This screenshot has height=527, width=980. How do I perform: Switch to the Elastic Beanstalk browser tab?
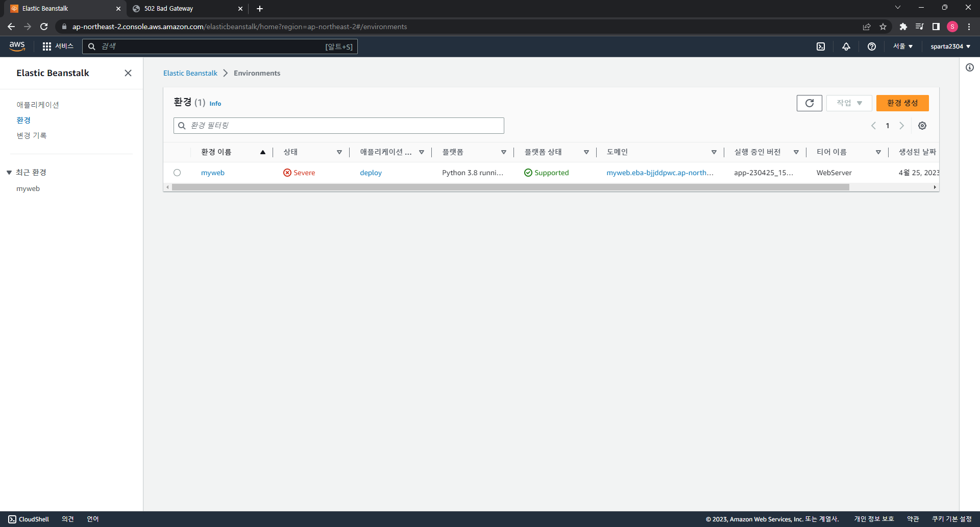pyautogui.click(x=65, y=9)
